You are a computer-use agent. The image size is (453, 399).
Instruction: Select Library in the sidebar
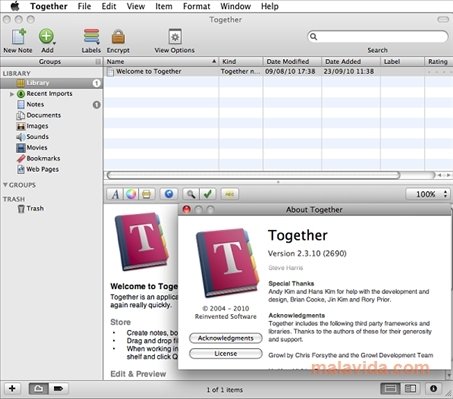point(51,83)
